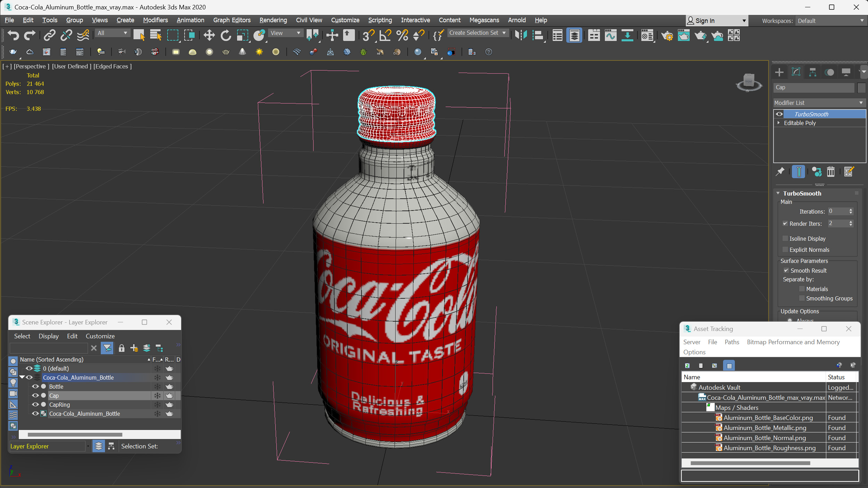The width and height of the screenshot is (868, 488).
Task: Click the Align tool icon
Action: pos(537,35)
